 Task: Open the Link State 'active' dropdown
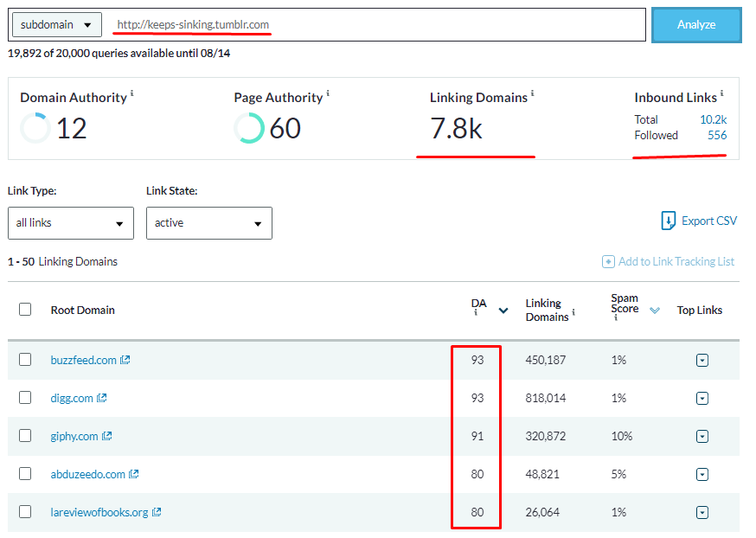(209, 222)
